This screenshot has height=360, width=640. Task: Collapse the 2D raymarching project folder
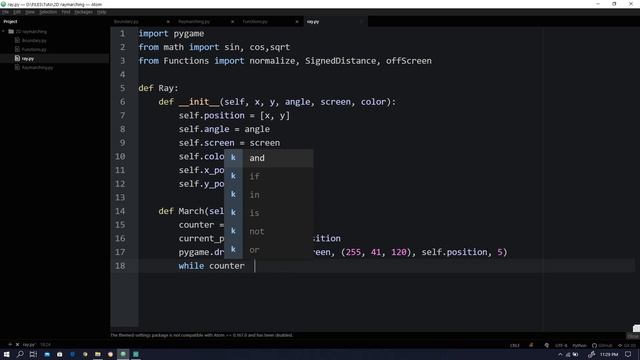(x=4, y=31)
